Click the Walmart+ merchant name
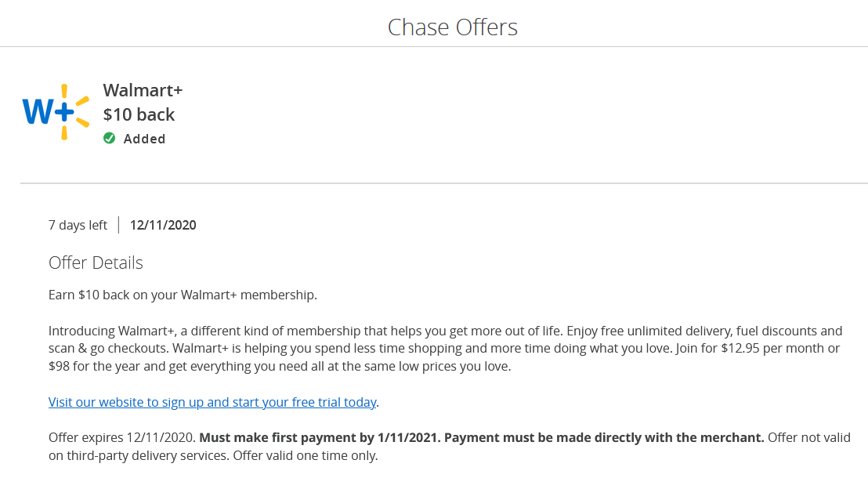 (143, 90)
